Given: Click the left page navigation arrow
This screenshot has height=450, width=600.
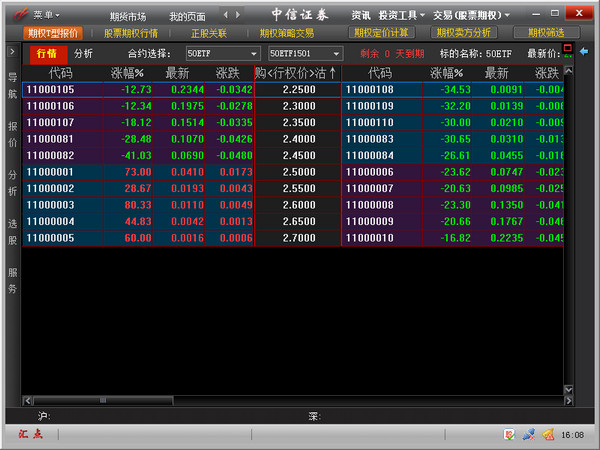Looking at the screenshot, I should [x=225, y=16].
